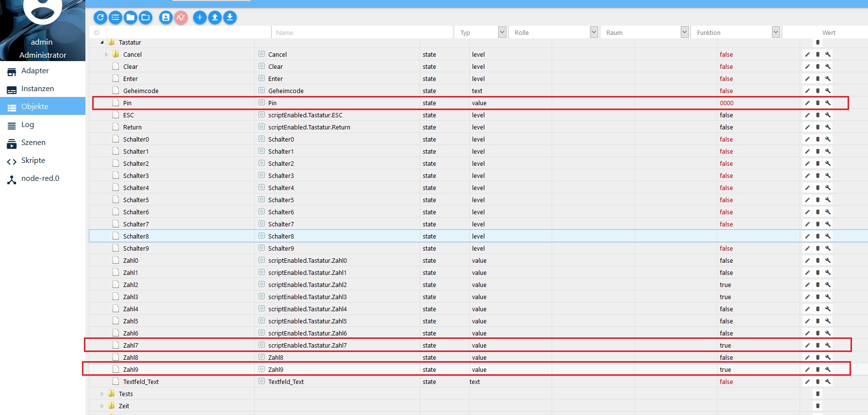Click the admin user avatar
Viewport: 868px width, 415px height.
[x=43, y=7]
